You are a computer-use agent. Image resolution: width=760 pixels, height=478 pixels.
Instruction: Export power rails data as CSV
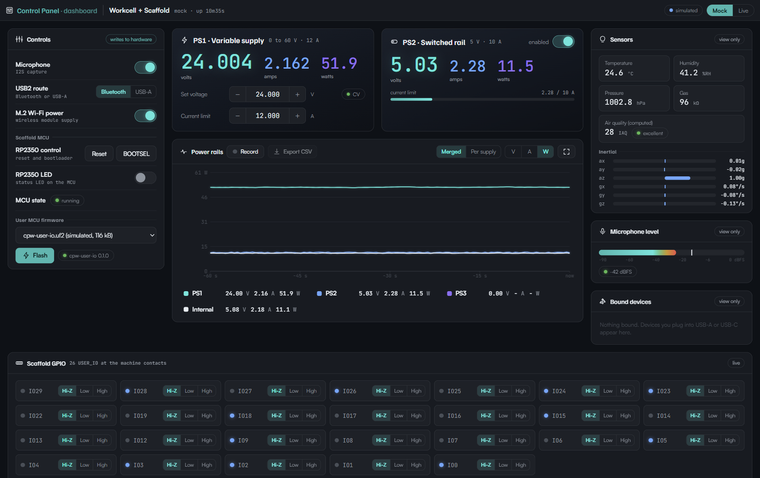coord(293,152)
